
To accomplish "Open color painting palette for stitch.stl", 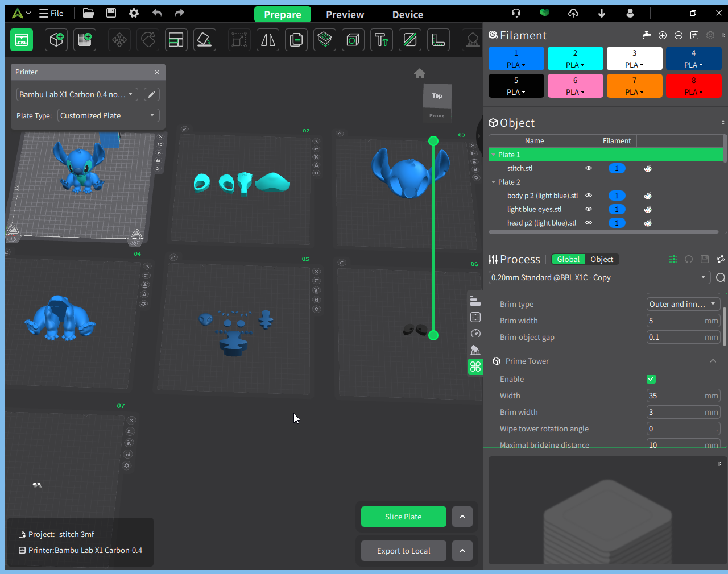I will tap(648, 169).
